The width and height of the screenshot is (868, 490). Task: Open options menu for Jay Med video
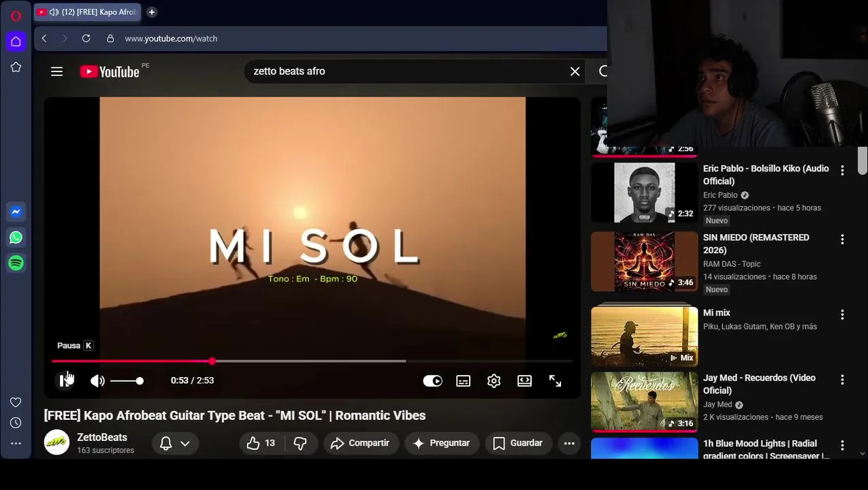click(842, 379)
